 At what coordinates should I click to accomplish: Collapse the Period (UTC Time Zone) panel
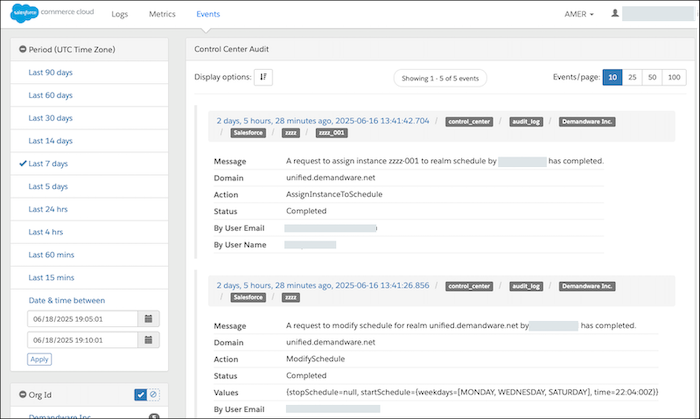(x=23, y=50)
